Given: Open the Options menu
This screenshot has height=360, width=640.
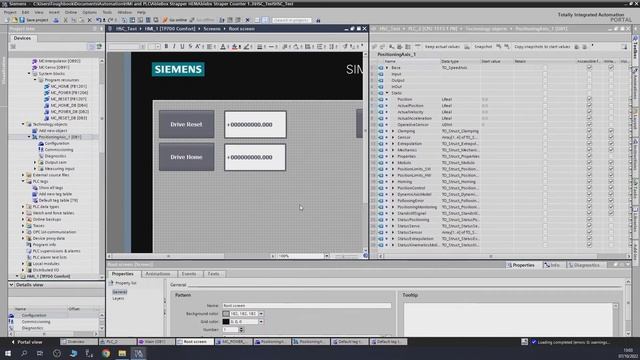Looking at the screenshot, I should coord(89,12).
